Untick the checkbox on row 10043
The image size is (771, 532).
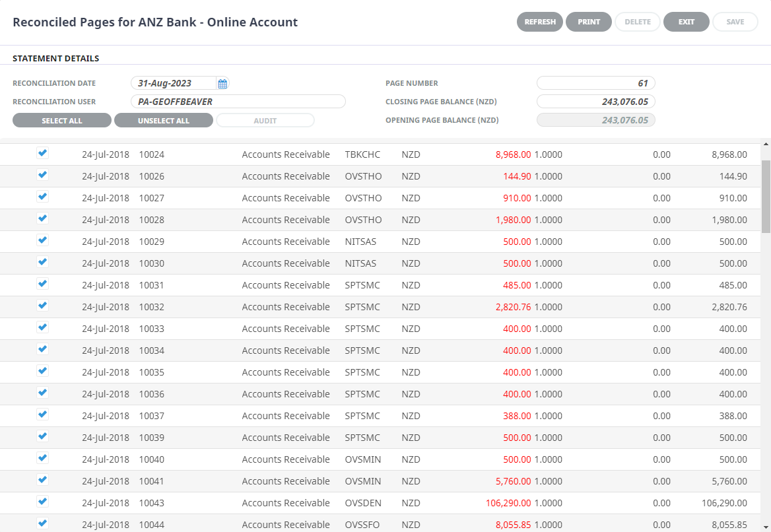(42, 502)
